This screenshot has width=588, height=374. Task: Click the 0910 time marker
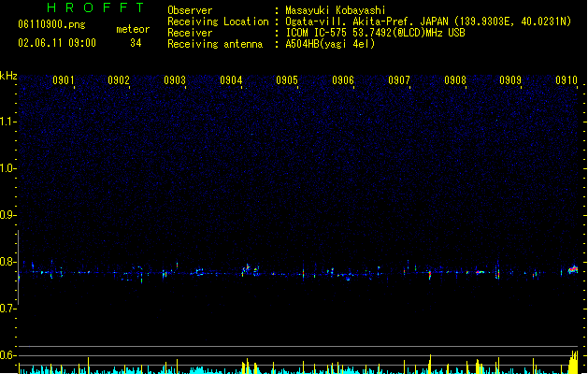[x=566, y=80]
